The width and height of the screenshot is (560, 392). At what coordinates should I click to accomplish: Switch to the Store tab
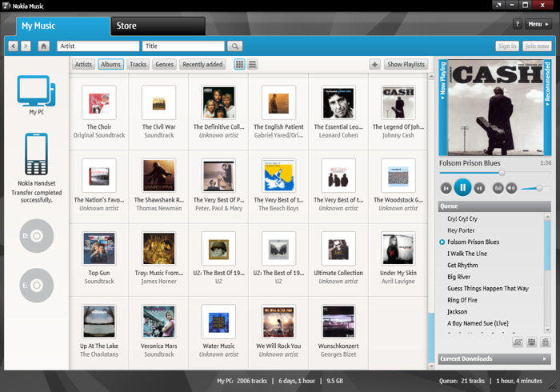(x=158, y=26)
